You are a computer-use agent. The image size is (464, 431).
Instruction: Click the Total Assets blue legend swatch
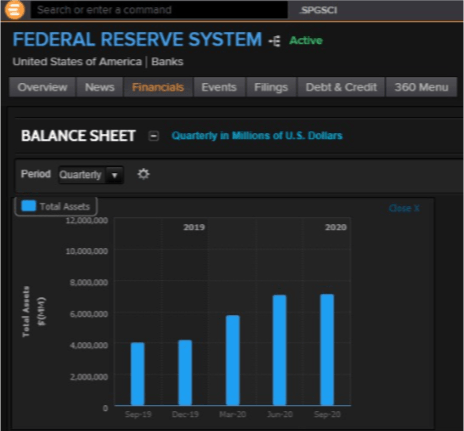pos(28,206)
